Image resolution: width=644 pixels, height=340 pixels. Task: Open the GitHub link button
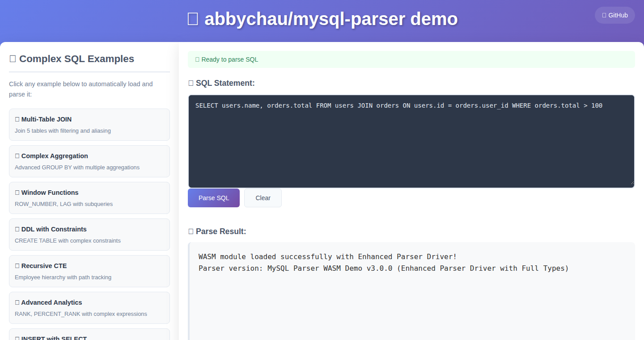(614, 15)
